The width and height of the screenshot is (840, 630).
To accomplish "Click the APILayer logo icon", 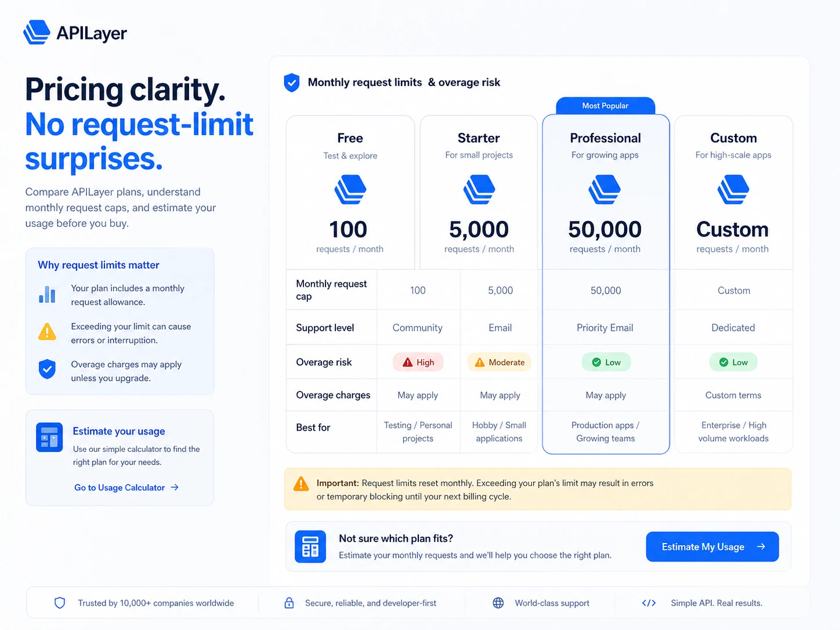I will point(37,32).
